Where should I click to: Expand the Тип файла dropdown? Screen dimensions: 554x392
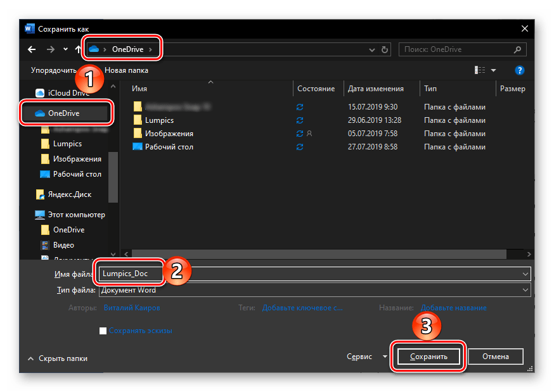pos(525,290)
